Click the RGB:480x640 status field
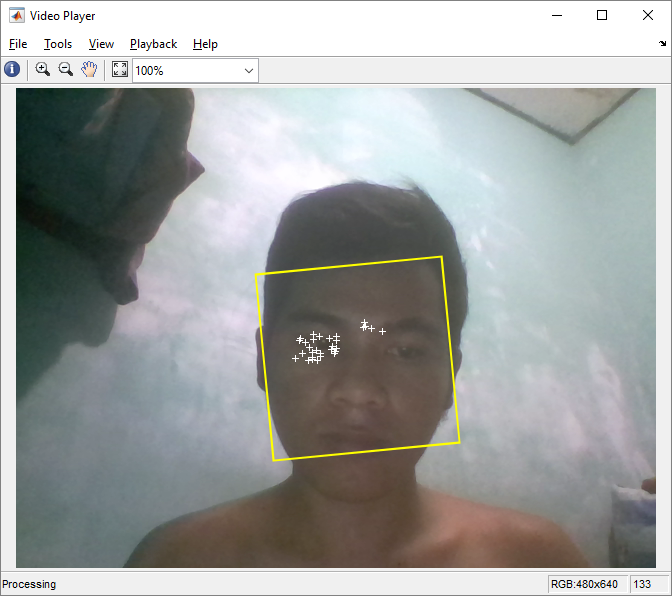Screen dimensions: 672x596 point(586,584)
